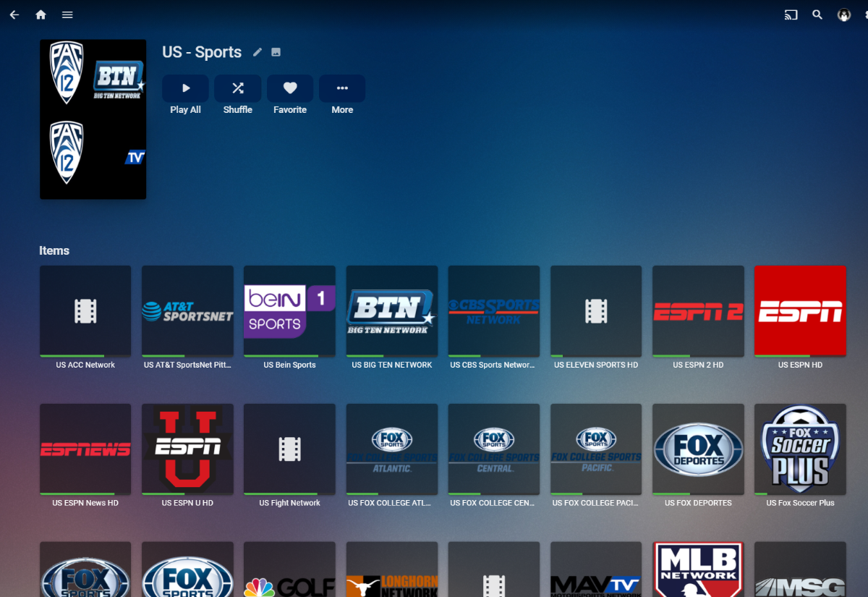Image resolution: width=868 pixels, height=597 pixels.
Task: Click the US ESPN News HD title
Action: [85, 503]
